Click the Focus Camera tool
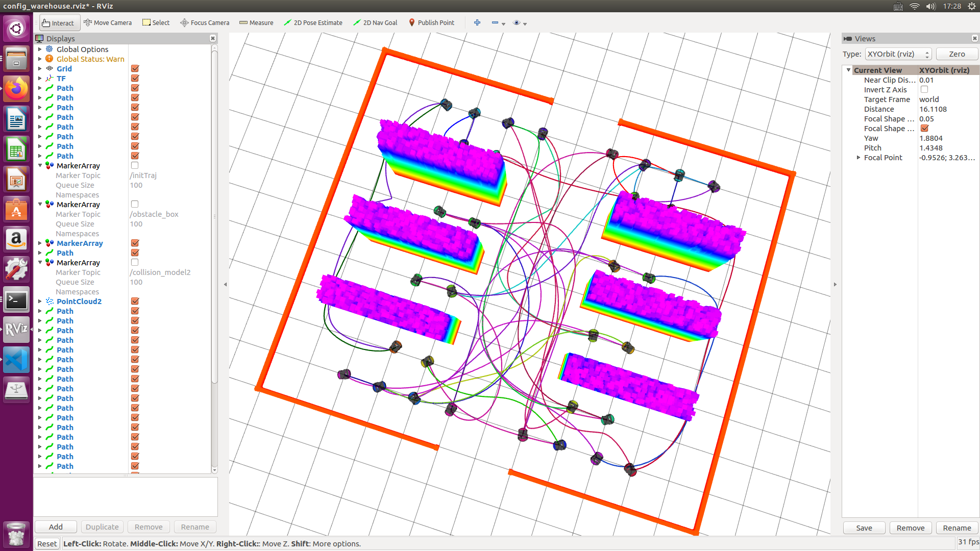The image size is (980, 551). coord(205,22)
